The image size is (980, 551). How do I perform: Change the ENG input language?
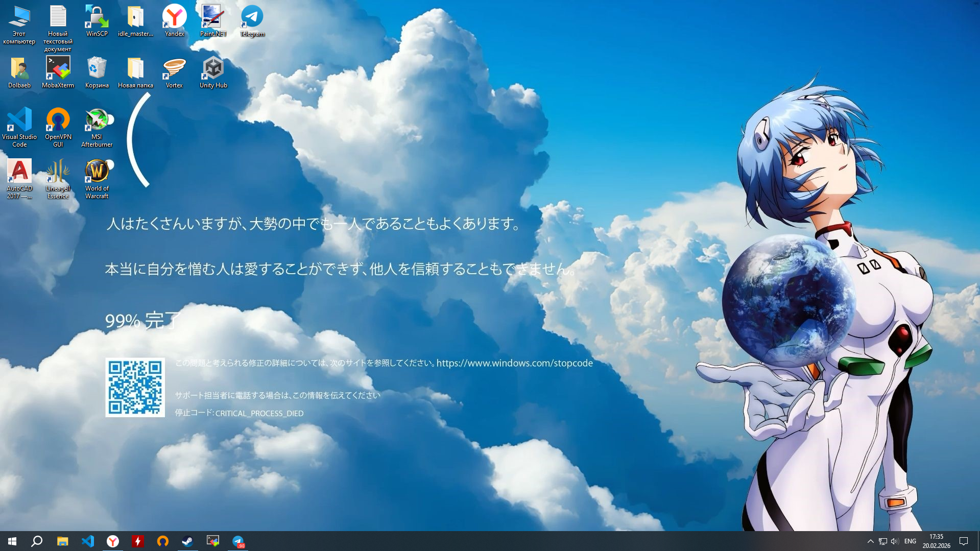point(910,541)
